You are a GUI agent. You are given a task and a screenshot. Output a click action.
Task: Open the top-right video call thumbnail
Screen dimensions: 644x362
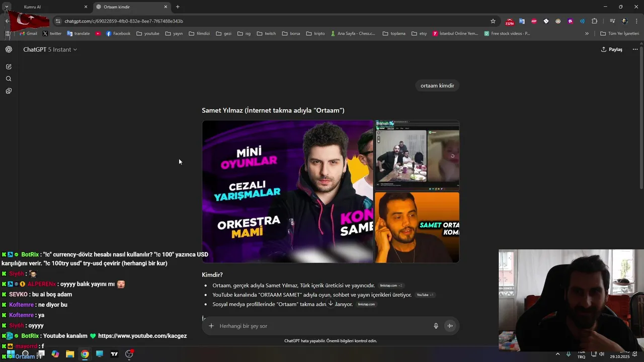click(x=417, y=155)
